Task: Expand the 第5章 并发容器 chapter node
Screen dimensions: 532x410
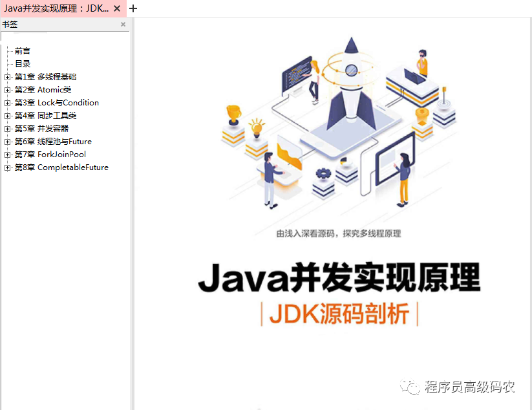Action: coord(7,129)
